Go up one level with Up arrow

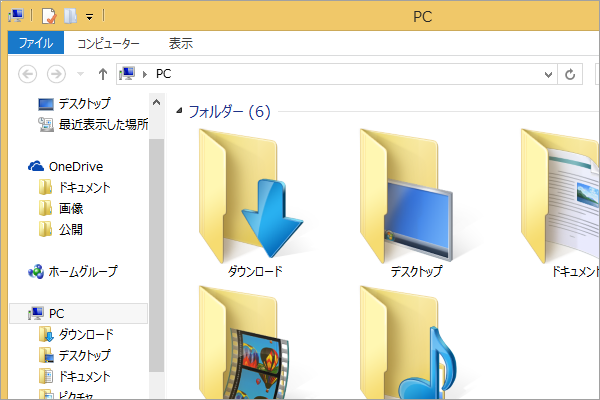tap(103, 74)
